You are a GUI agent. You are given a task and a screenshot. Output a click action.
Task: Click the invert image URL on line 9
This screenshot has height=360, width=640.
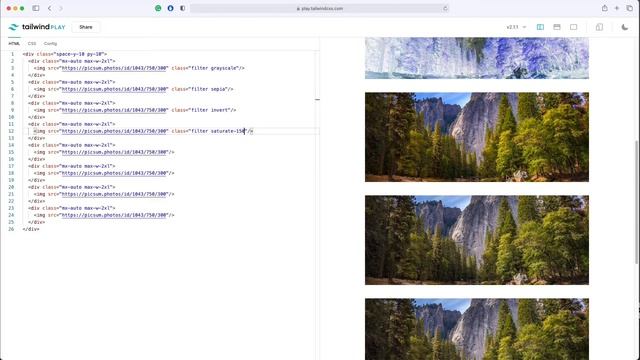tap(114, 110)
